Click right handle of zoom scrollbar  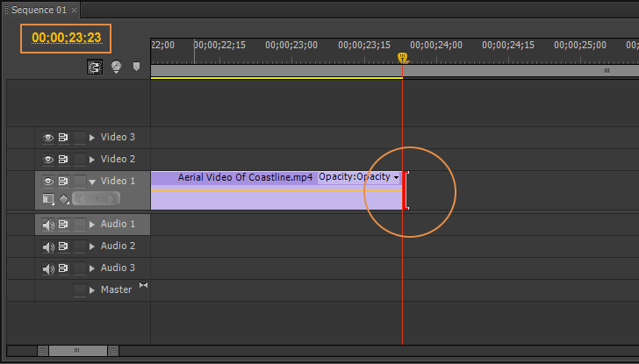point(113,351)
